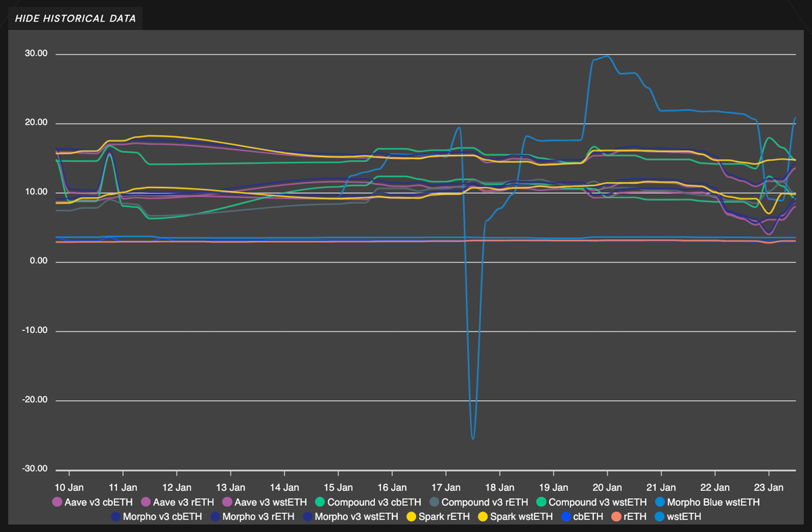
Task: Click the green circle beside Compound v3 wstETH
Action: [x=541, y=502]
